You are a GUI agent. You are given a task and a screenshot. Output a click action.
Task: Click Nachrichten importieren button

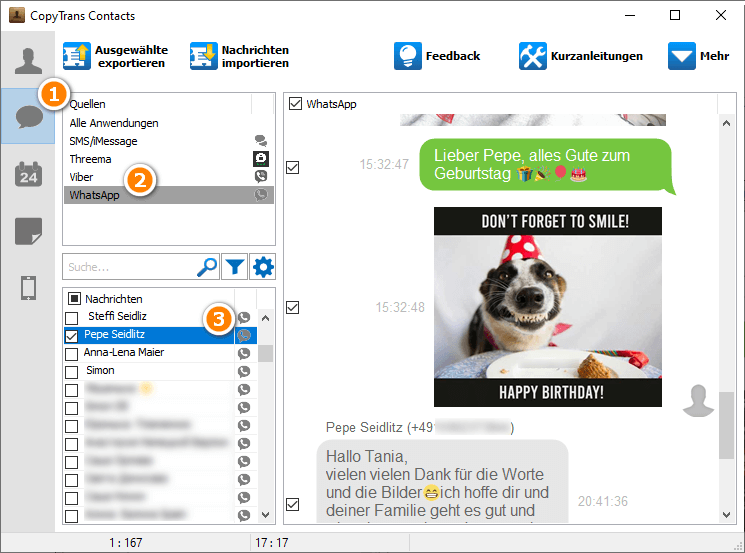[239, 57]
